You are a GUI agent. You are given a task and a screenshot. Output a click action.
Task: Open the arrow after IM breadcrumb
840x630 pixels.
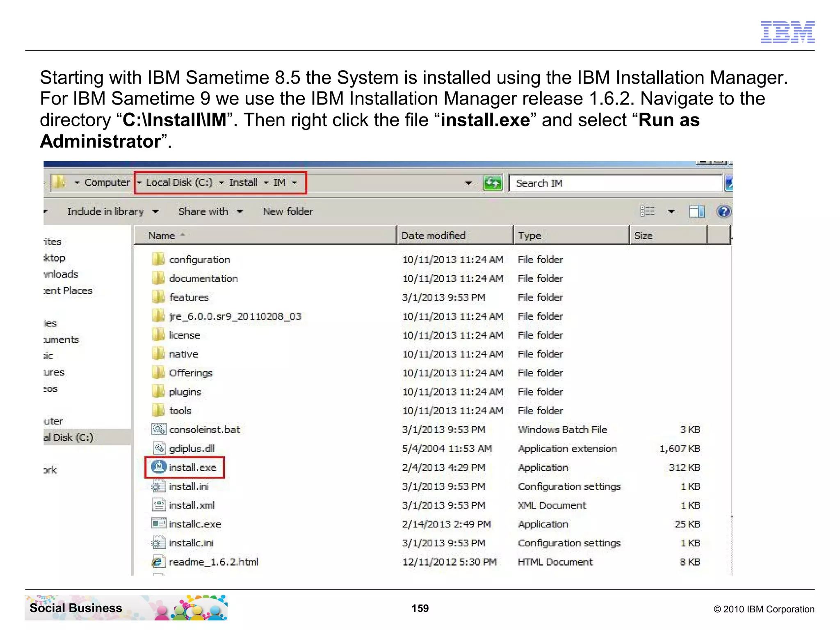point(294,183)
